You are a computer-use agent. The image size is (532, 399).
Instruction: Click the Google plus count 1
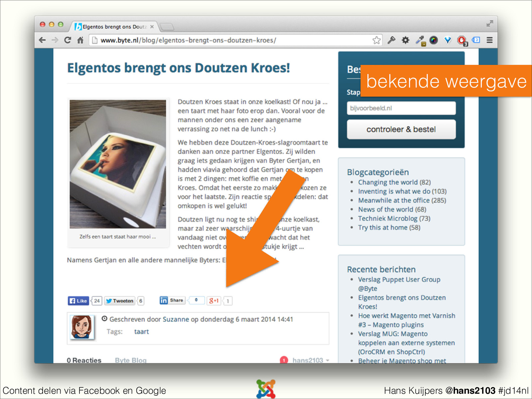228,301
